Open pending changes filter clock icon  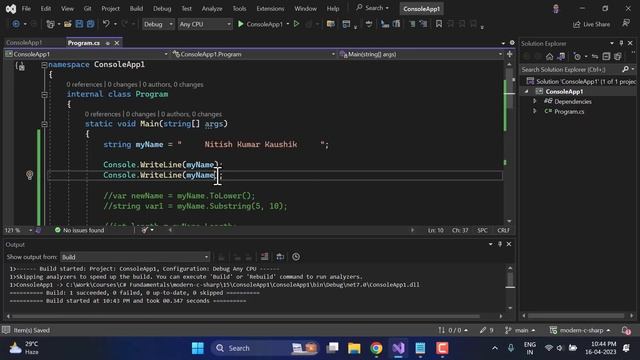tap(577, 56)
